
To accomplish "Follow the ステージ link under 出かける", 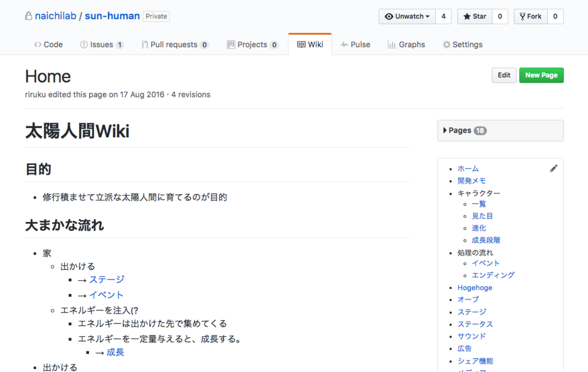I will coord(107,280).
